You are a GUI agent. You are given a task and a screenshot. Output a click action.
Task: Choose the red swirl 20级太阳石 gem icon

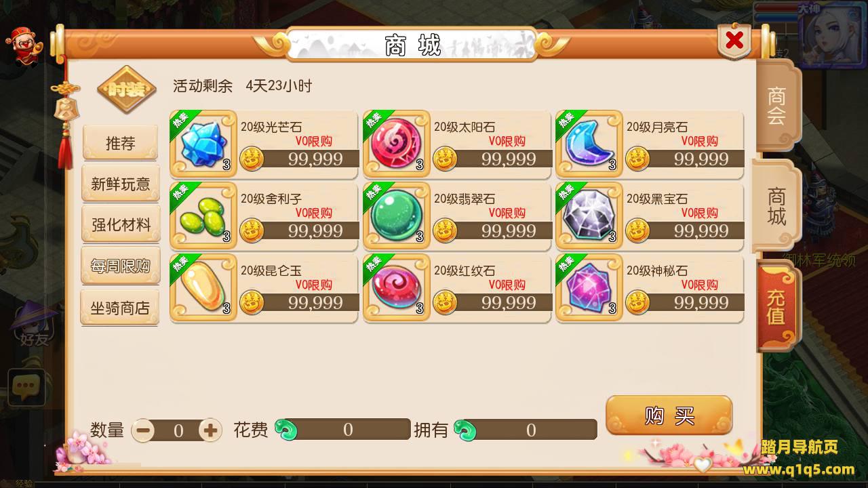(x=396, y=144)
